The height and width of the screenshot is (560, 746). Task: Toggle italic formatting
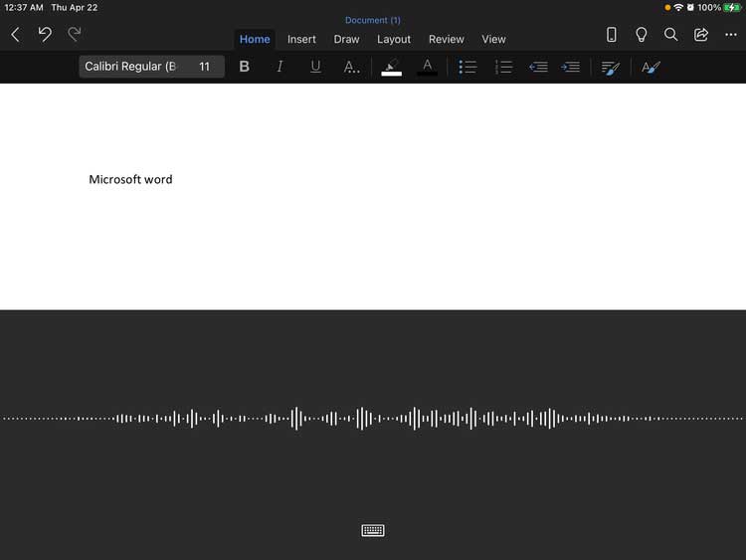[280, 67]
